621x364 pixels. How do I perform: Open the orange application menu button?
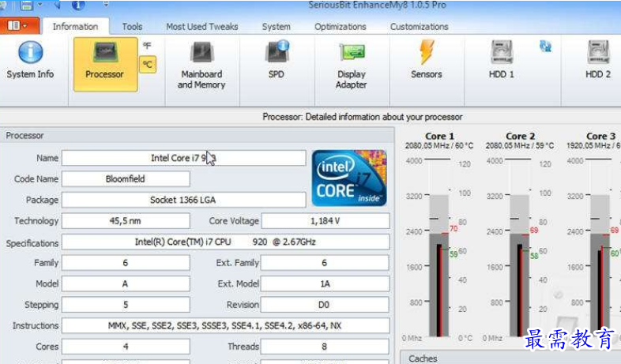coord(17,26)
